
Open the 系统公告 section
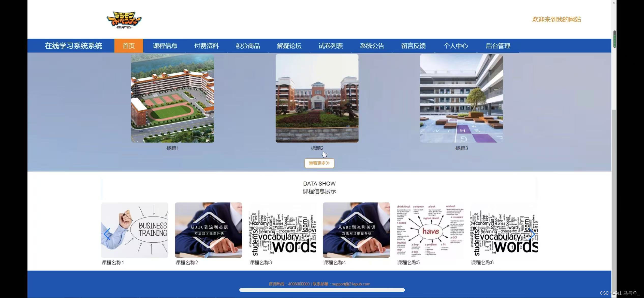(372, 46)
